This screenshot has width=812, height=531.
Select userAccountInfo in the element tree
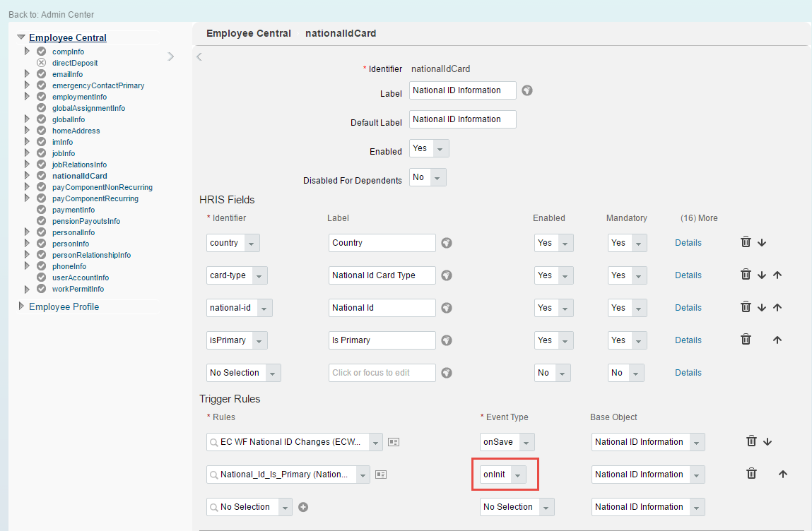[81, 278]
